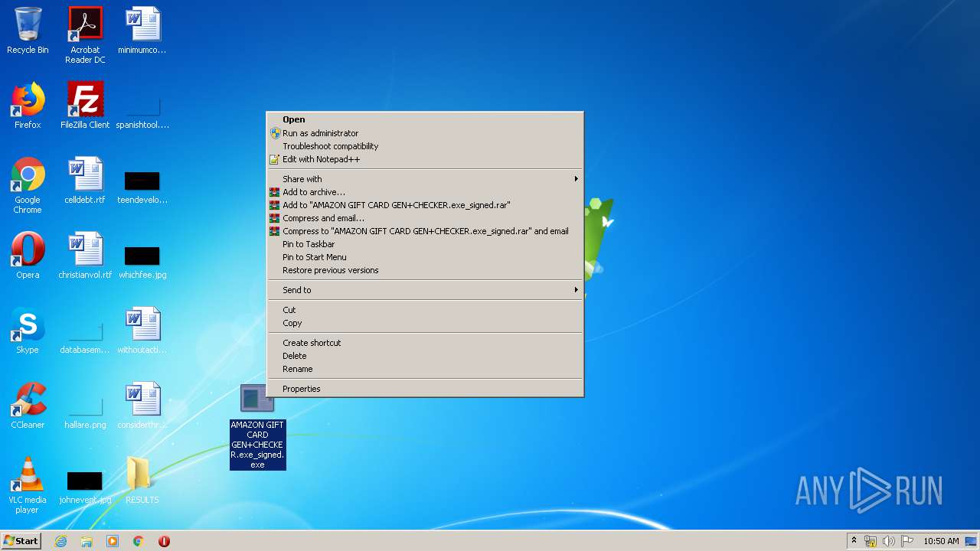Expand the Share with submenu
The height and width of the screenshot is (551, 980).
pos(425,179)
